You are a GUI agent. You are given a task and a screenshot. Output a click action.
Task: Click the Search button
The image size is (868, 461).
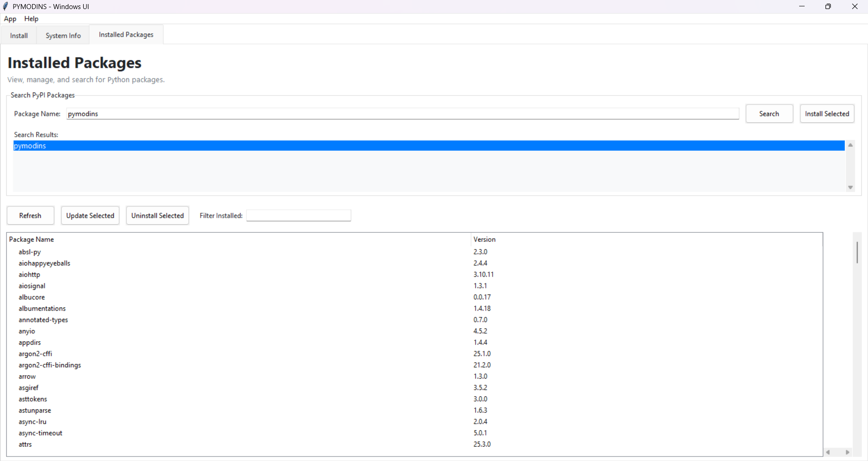coord(769,114)
